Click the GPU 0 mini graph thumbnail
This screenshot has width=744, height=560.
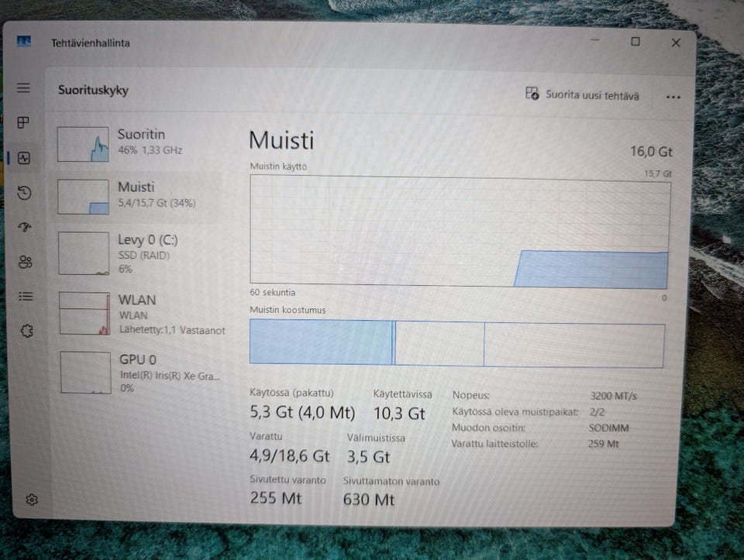pos(86,373)
